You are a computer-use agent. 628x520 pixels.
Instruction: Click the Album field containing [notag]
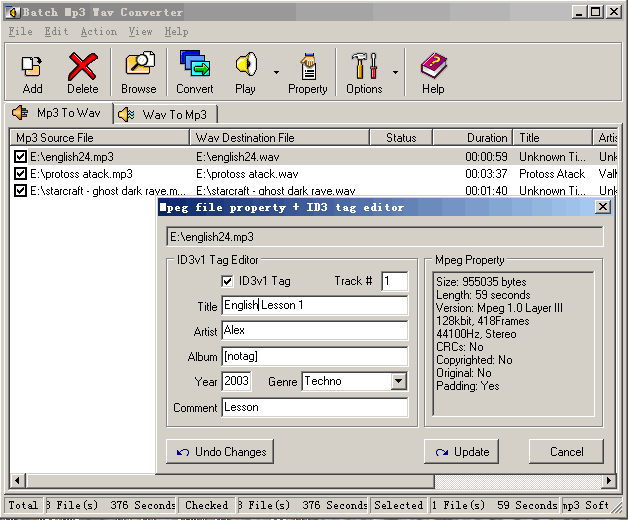[x=315, y=356]
